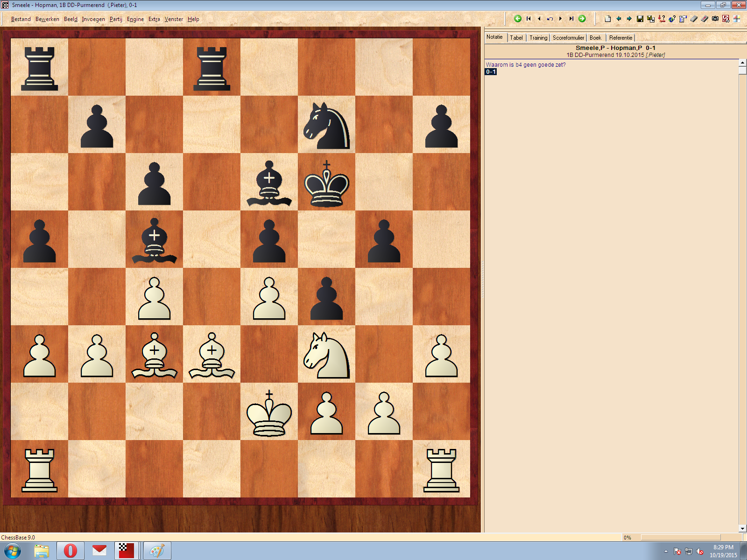Image resolution: width=747 pixels, height=560 pixels.
Task: Click the green next game arrow
Action: point(582,19)
